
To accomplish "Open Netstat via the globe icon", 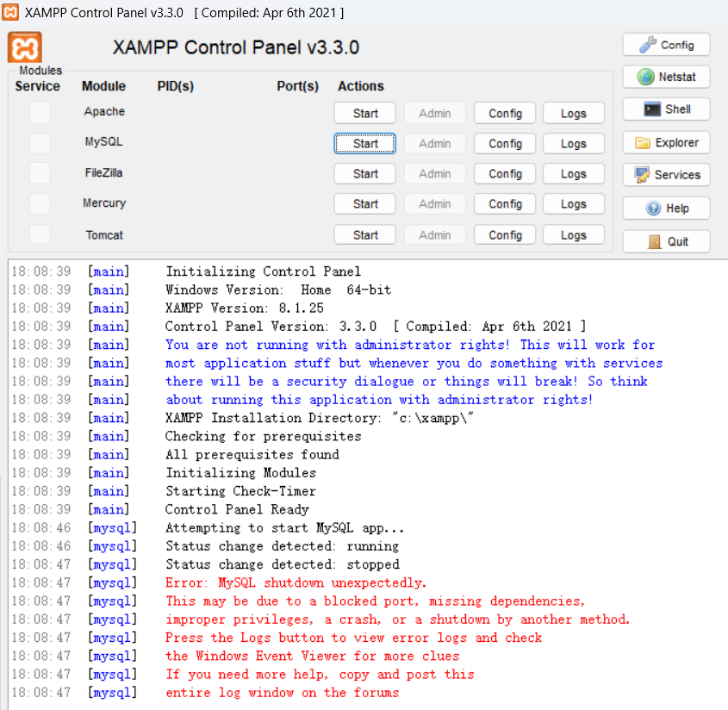I will [666, 77].
